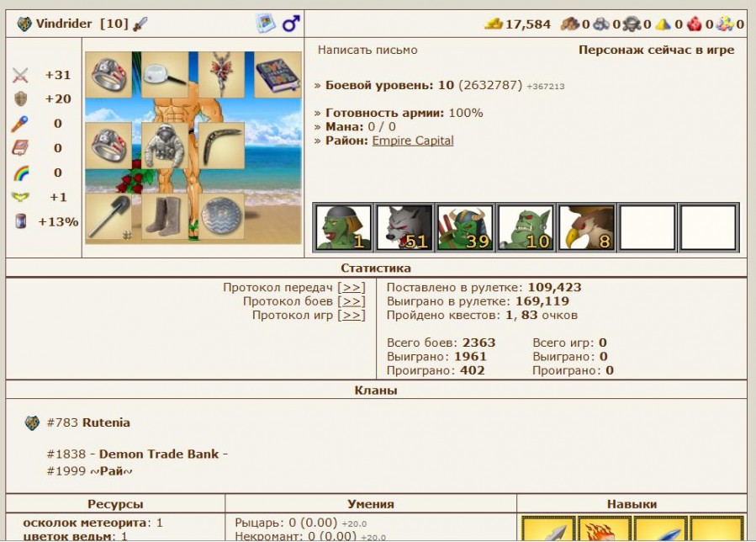This screenshot has width=756, height=542.
Task: Open the photo album icon beside gender symbol
Action: [x=266, y=24]
